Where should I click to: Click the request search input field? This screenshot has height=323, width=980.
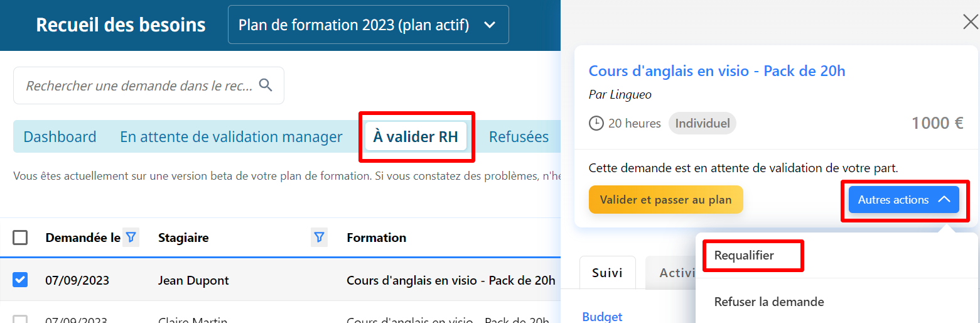click(x=138, y=85)
